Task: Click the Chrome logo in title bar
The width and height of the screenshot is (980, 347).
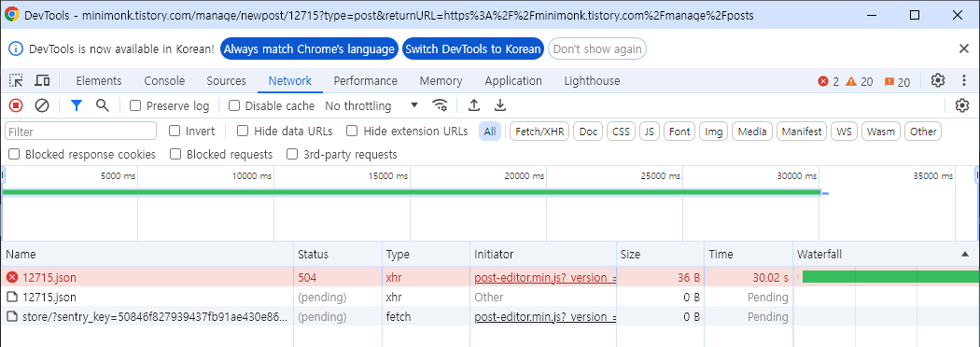Action: click(x=11, y=15)
